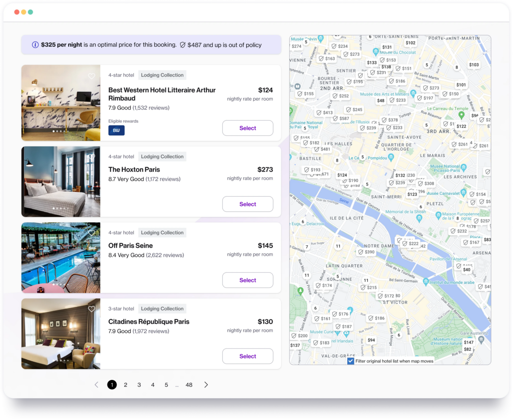Toggle favorite on Off Paris Seine
Viewport: 513px width, 420px height.
pos(92,233)
